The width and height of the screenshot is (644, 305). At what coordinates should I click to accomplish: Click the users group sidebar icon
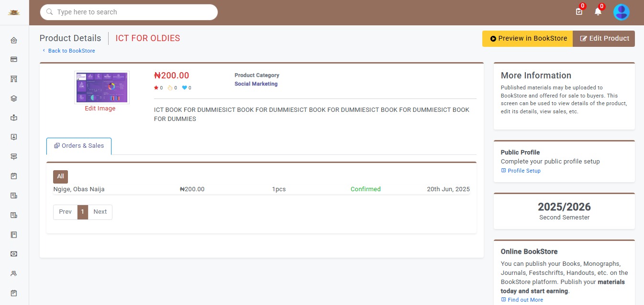pos(14,273)
